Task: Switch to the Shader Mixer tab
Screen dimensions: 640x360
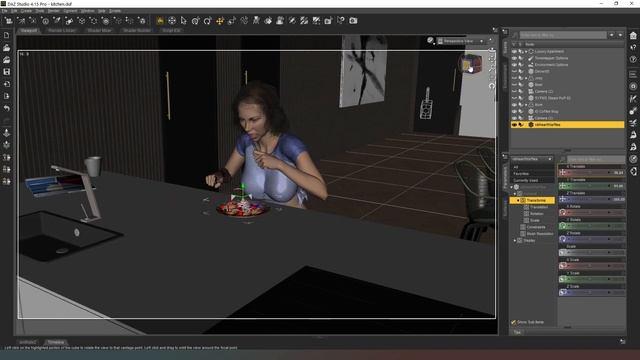Action: pos(100,30)
